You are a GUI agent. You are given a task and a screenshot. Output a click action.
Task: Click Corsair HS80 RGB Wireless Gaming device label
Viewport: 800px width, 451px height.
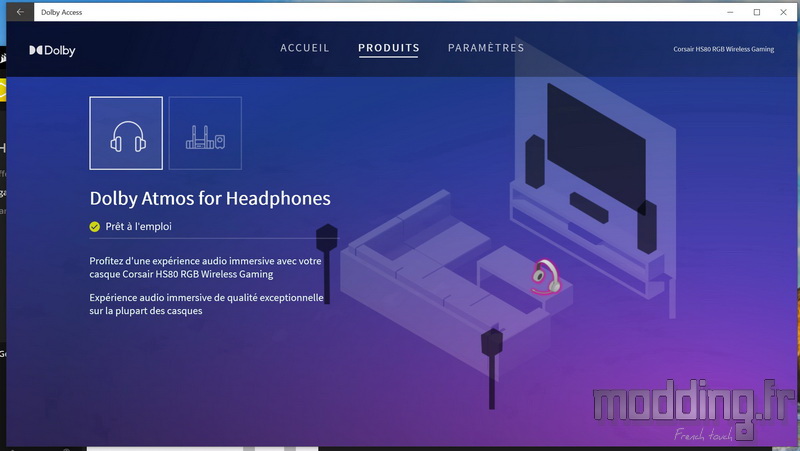[x=723, y=49]
